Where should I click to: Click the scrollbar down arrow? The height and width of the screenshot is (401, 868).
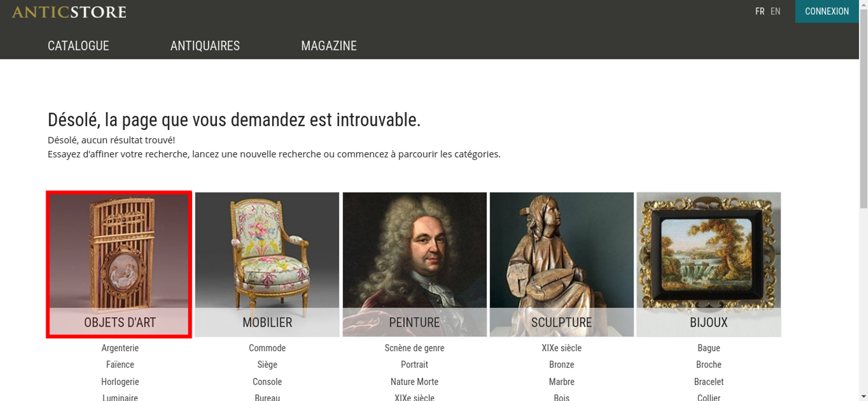point(864,396)
